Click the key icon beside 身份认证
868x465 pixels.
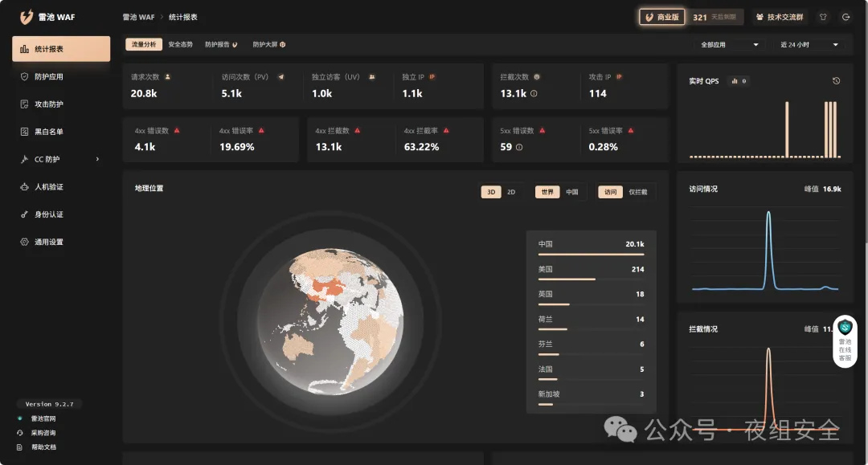[x=24, y=214]
